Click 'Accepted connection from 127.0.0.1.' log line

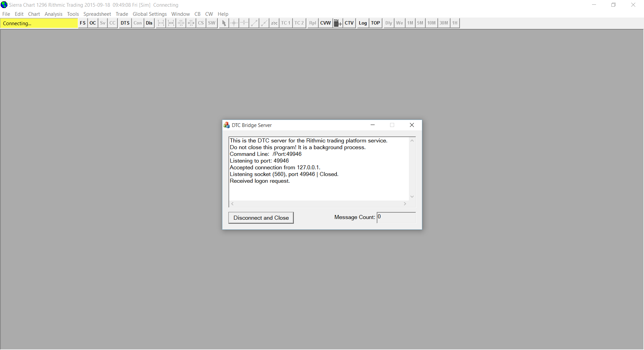pyautogui.click(x=275, y=168)
